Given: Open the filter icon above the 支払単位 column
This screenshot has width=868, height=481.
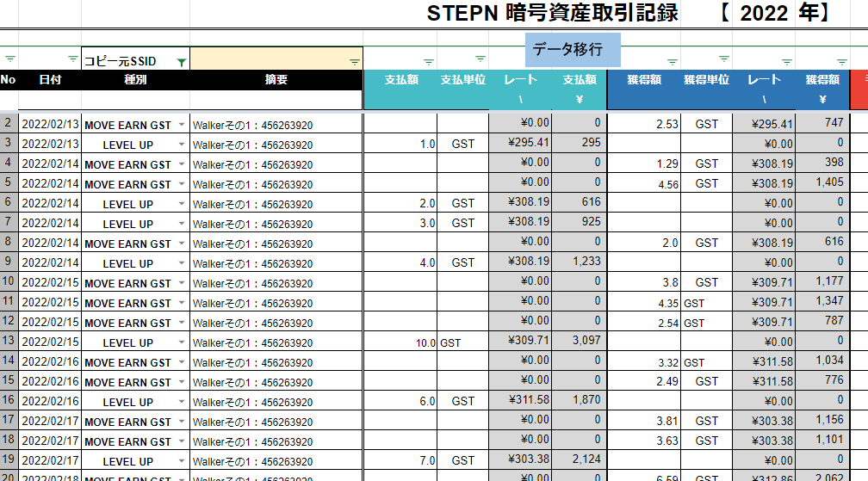Looking at the screenshot, I should 480,61.
